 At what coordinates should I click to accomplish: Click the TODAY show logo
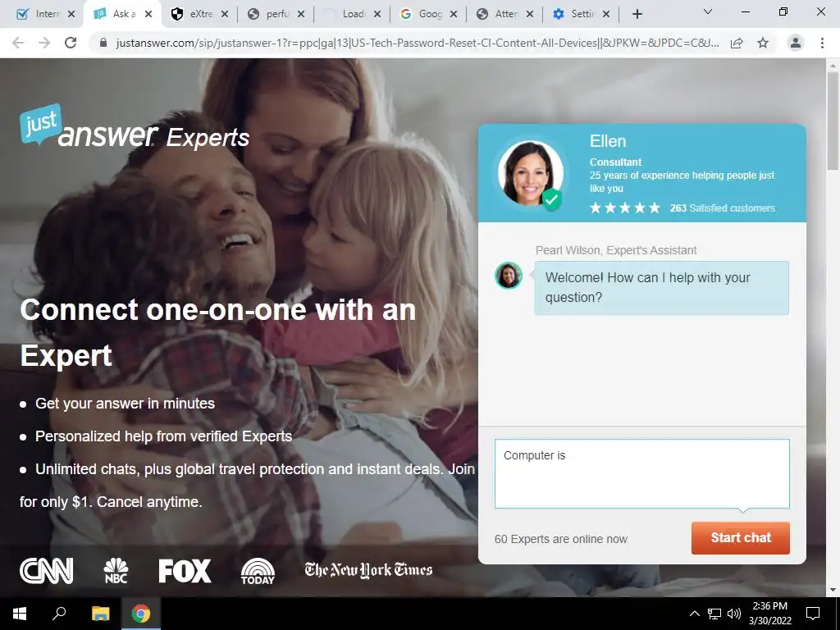[258, 571]
